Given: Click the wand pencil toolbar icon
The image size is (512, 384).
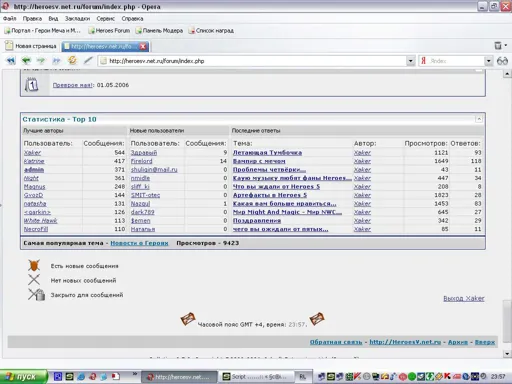Looking at the screenshot, I should click(x=88, y=60).
